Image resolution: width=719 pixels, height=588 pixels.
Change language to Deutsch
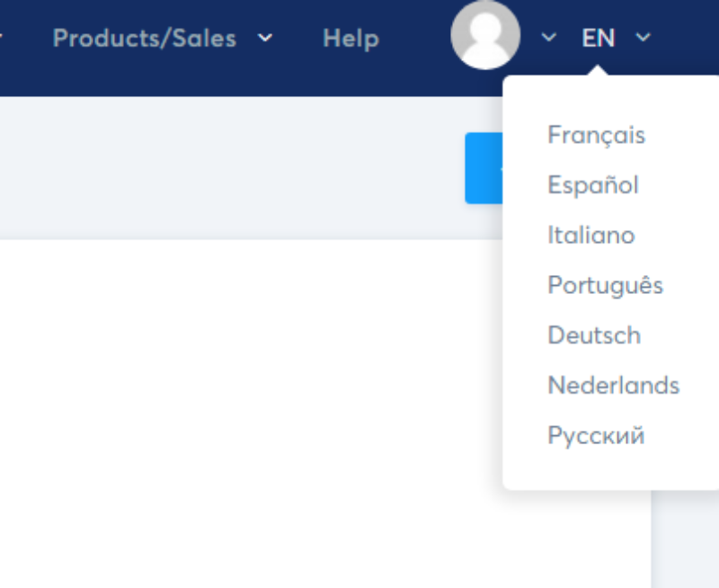pos(594,335)
